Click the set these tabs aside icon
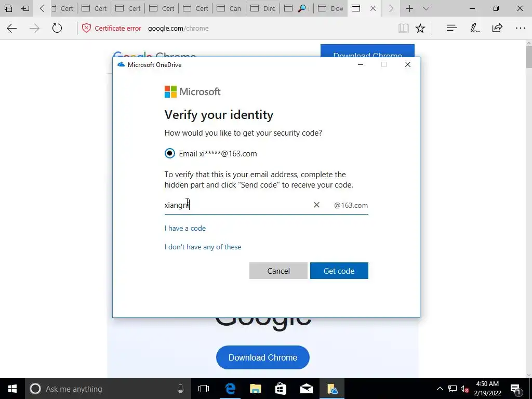 click(25, 8)
